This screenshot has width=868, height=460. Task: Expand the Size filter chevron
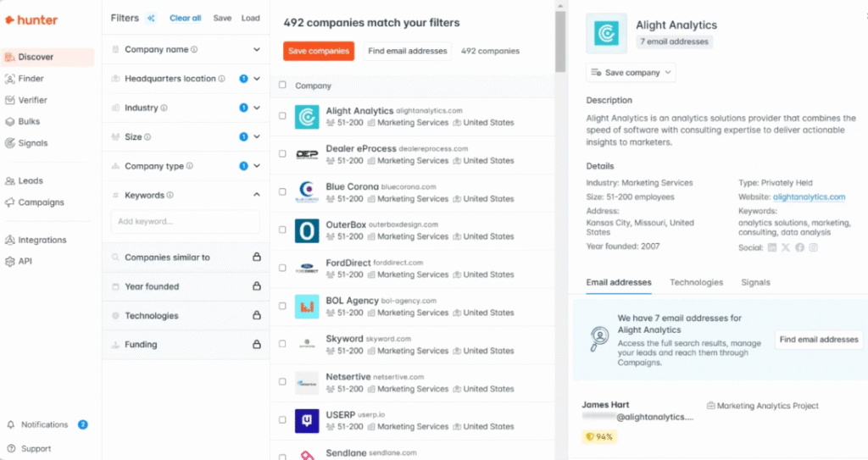pyautogui.click(x=257, y=136)
